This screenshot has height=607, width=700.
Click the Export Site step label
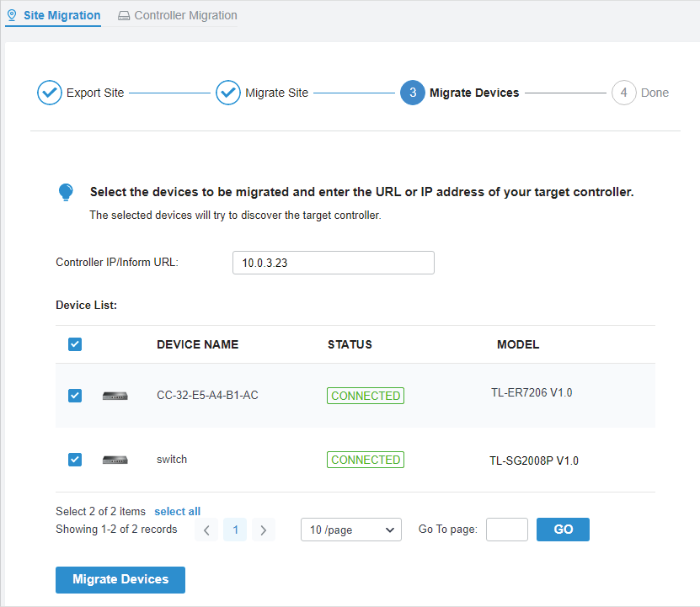click(95, 93)
